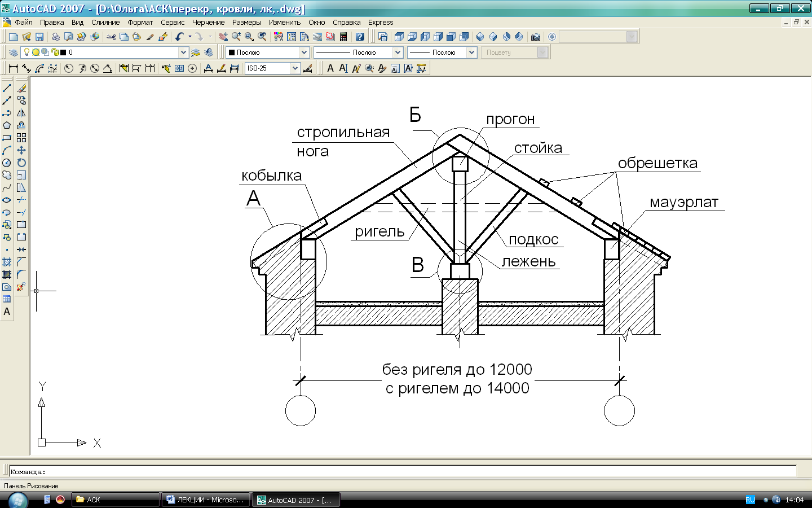Switch to ЛЕКЦИИ Microsoft taskbar button
812x508 pixels.
206,500
